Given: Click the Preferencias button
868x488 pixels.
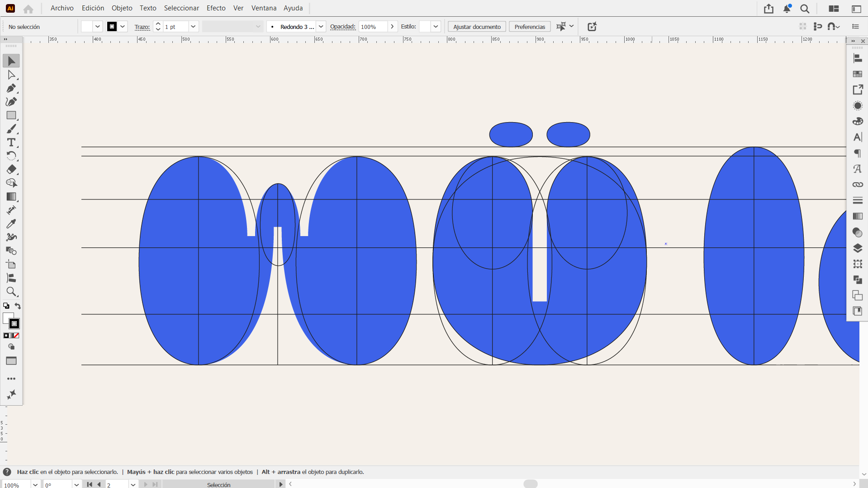Looking at the screenshot, I should pyautogui.click(x=530, y=27).
